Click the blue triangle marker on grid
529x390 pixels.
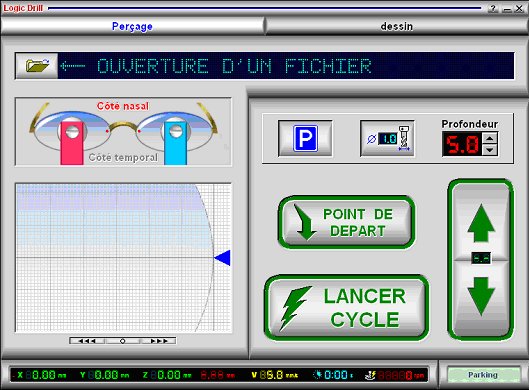click(223, 258)
